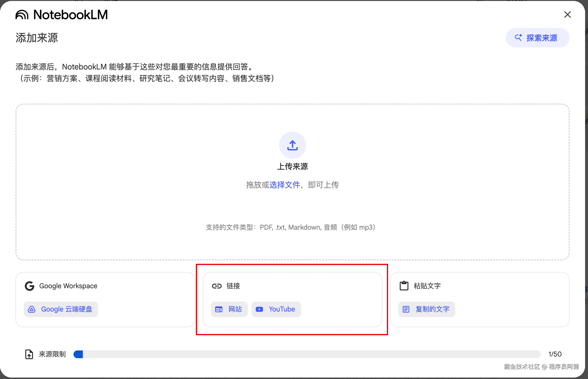The width and height of the screenshot is (588, 379).
Task: Add a YouTube link source
Action: pos(276,309)
